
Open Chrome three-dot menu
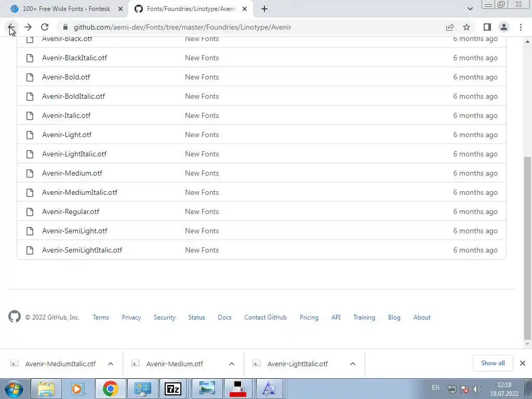tap(521, 27)
